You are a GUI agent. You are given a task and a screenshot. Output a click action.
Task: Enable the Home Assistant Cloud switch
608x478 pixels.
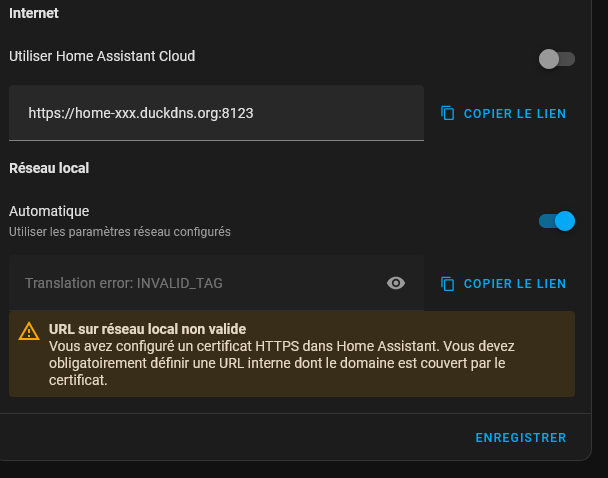point(557,59)
